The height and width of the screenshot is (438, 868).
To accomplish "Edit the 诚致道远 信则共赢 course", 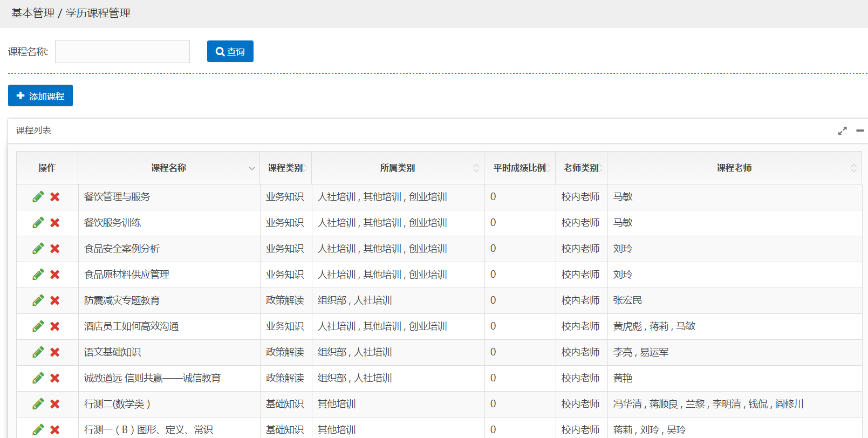I will pos(38,378).
